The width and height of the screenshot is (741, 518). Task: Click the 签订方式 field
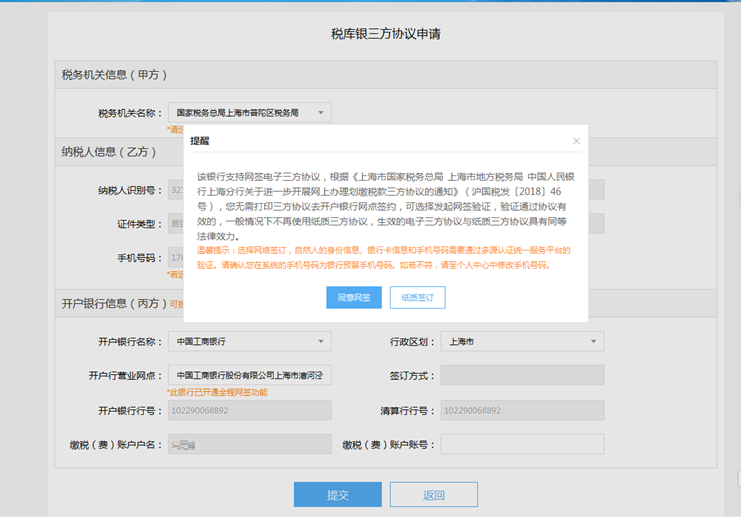pos(521,376)
